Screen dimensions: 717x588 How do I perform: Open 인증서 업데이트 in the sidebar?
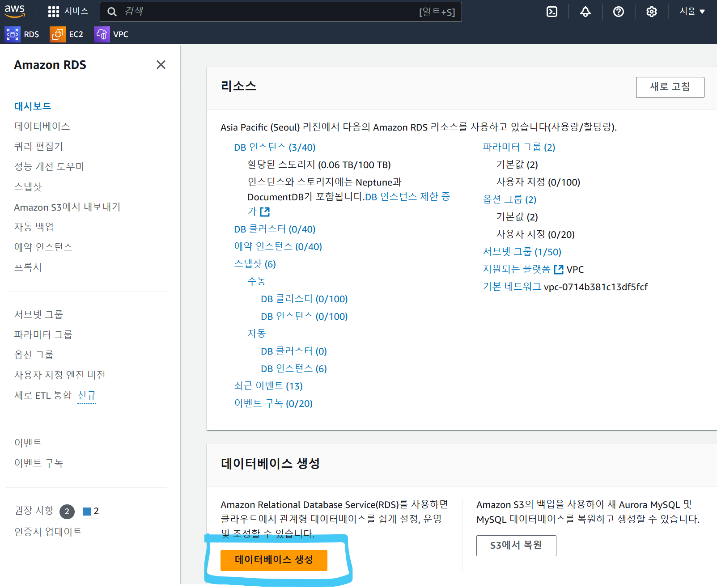coord(48,532)
